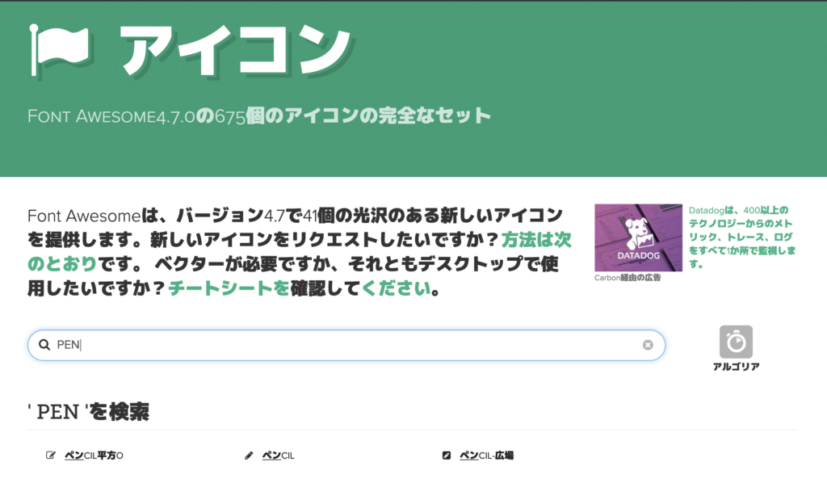Click the solid pencil icon in results
Screen dimensions: 827x504
click(x=249, y=455)
